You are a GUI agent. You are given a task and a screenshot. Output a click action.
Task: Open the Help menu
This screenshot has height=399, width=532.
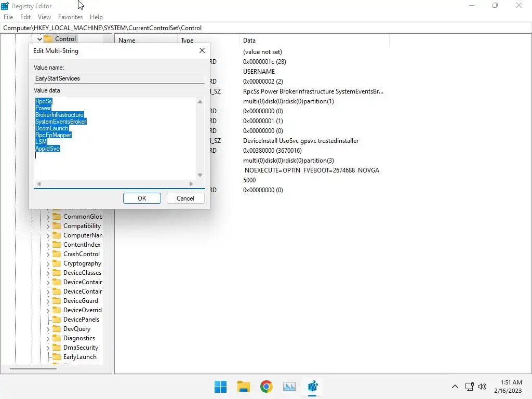pos(96,17)
